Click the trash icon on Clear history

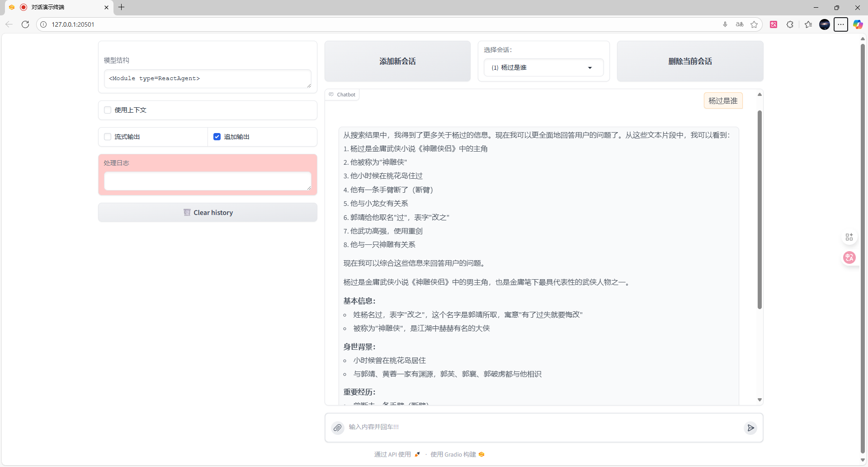[187, 212]
